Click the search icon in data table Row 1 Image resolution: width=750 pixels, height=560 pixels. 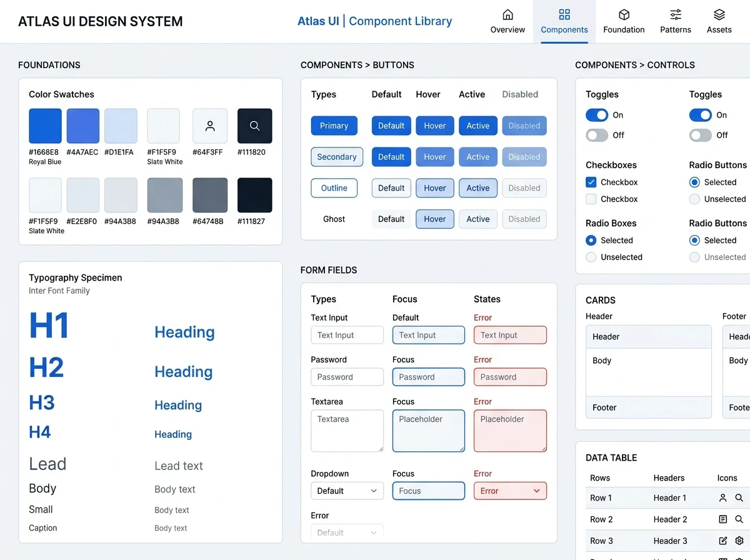pos(739,498)
